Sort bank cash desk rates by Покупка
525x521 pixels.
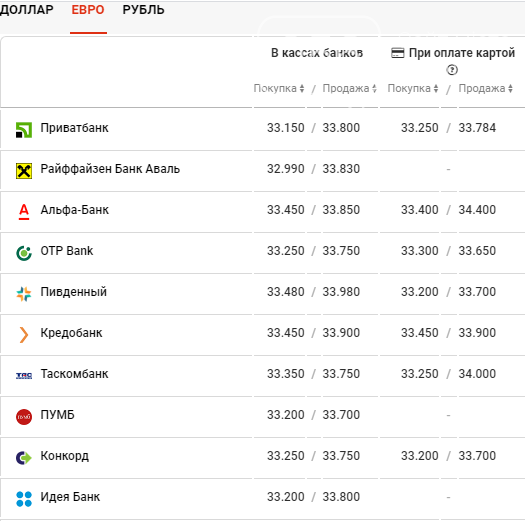(x=279, y=88)
